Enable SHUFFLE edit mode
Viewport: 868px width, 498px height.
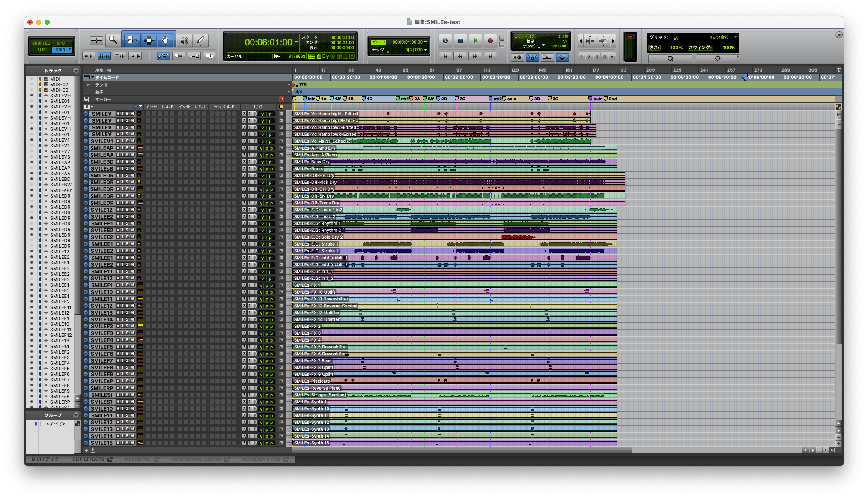[x=41, y=43]
